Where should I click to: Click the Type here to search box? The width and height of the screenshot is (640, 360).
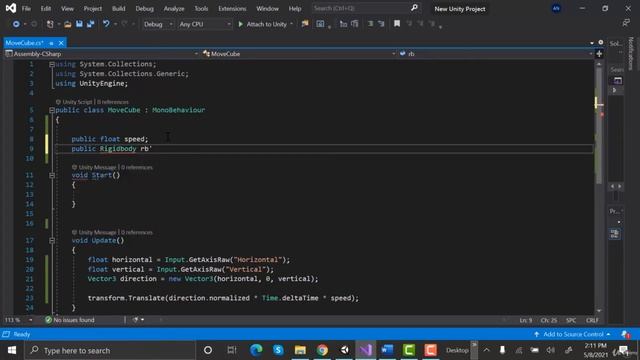coord(110,350)
